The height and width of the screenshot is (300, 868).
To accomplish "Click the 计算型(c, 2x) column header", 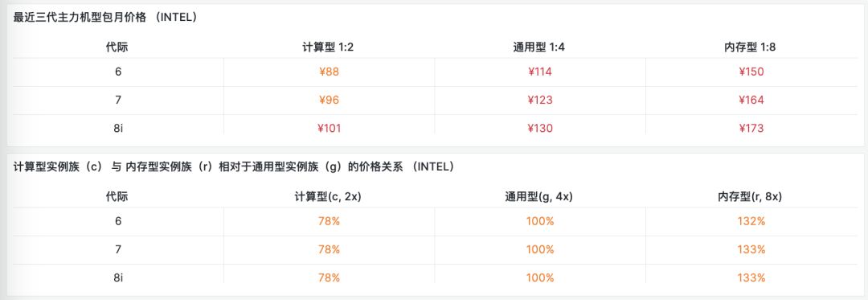I will pos(328,196).
